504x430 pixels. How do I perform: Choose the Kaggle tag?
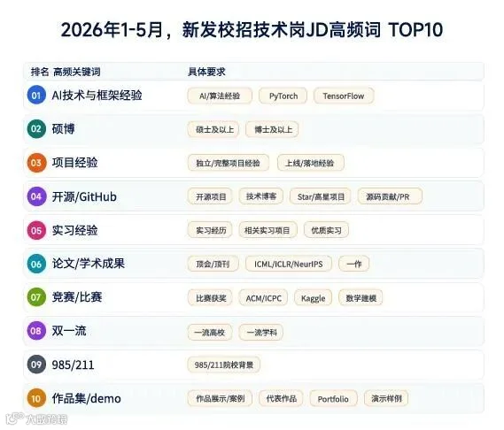(x=313, y=298)
